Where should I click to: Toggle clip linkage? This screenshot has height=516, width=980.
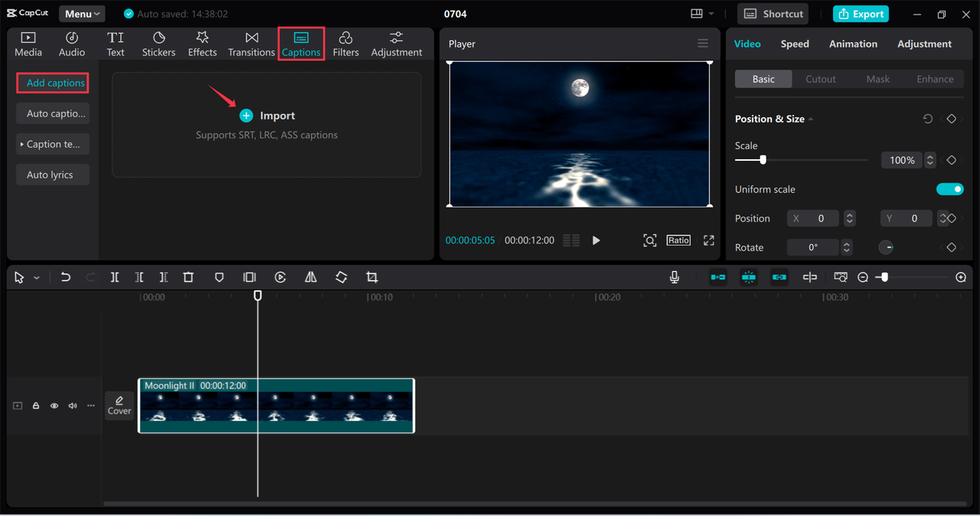[779, 277]
